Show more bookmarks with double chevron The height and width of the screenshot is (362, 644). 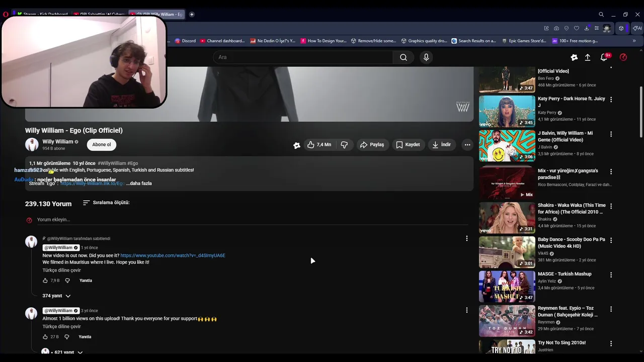pyautogui.click(x=634, y=41)
